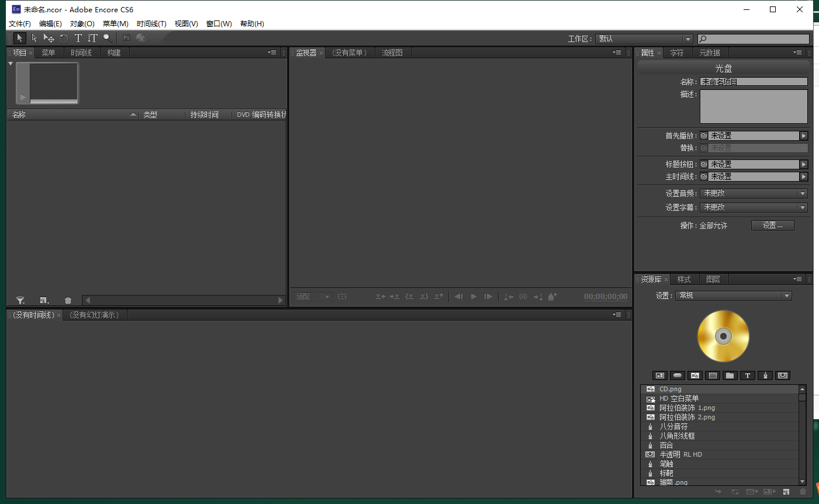
Task: Click the 设置... button
Action: (773, 225)
